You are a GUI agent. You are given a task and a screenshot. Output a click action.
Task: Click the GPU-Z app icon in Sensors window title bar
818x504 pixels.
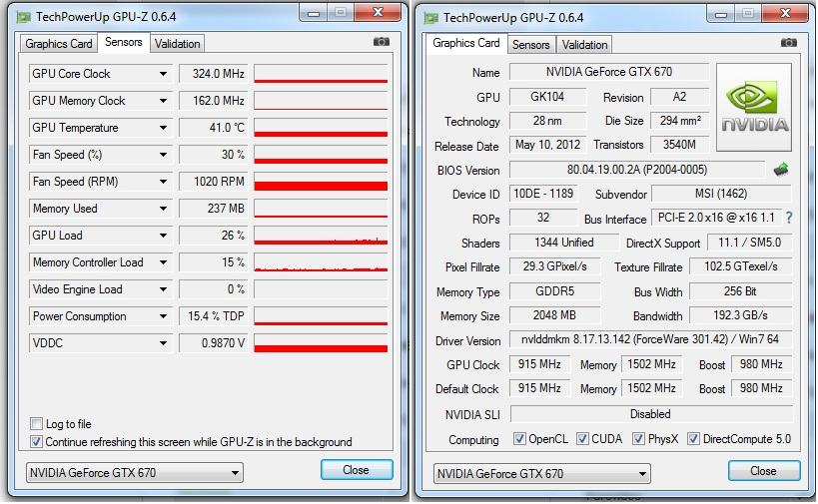pos(24,18)
